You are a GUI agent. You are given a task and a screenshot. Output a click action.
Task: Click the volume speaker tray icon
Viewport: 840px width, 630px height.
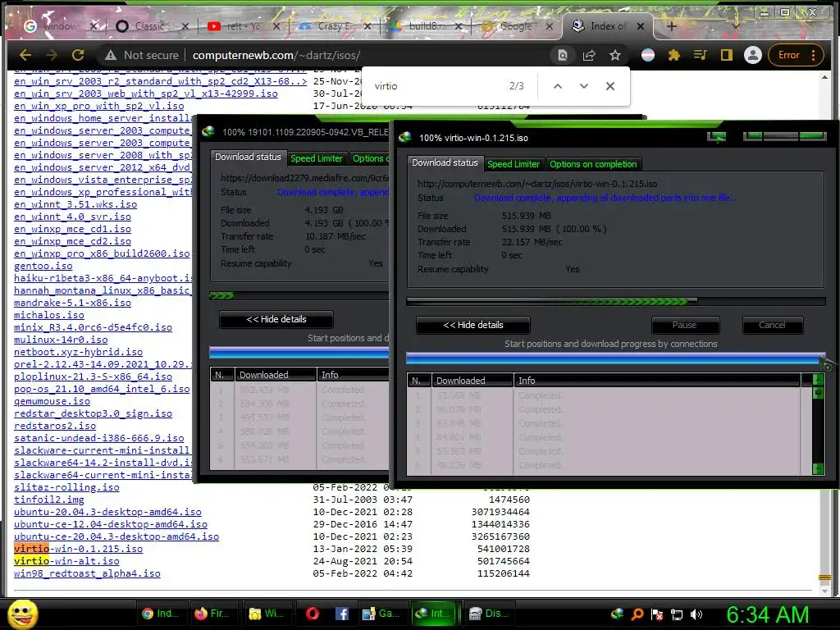tap(696, 614)
